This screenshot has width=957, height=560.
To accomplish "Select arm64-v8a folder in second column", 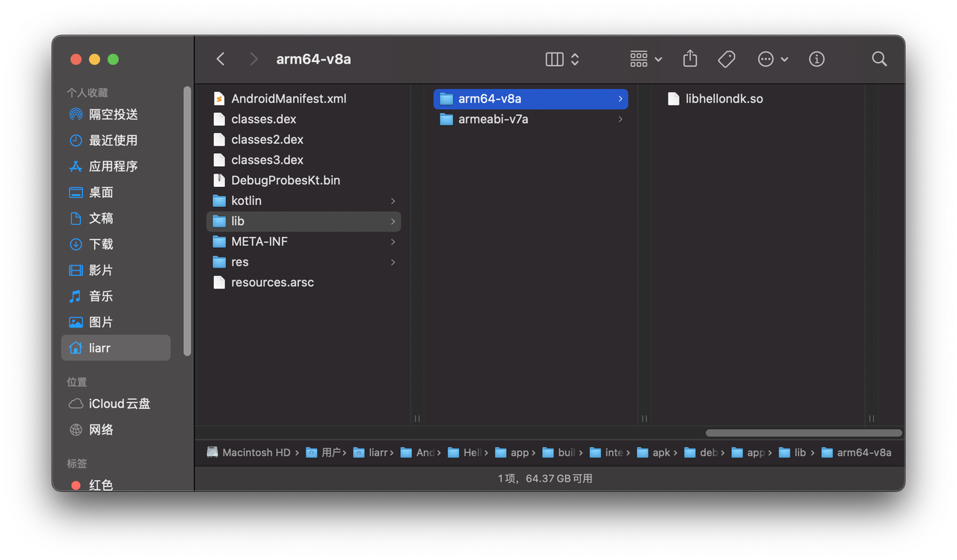I will click(x=531, y=99).
